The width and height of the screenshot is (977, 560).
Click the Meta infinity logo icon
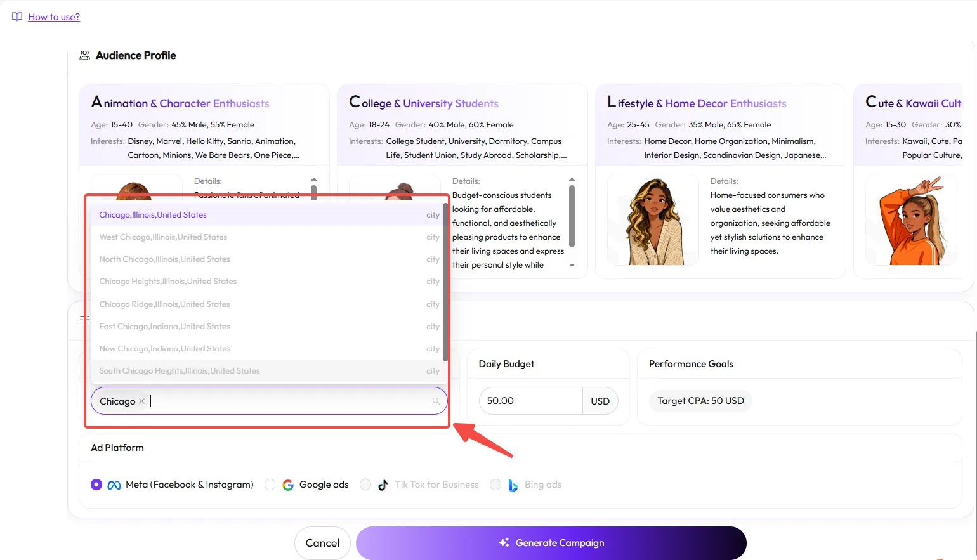pyautogui.click(x=114, y=484)
